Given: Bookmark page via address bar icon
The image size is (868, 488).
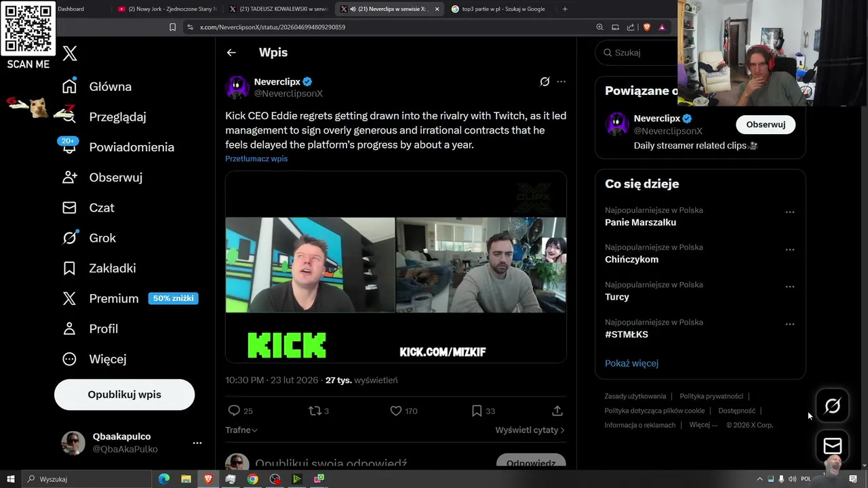Looking at the screenshot, I should (x=172, y=27).
